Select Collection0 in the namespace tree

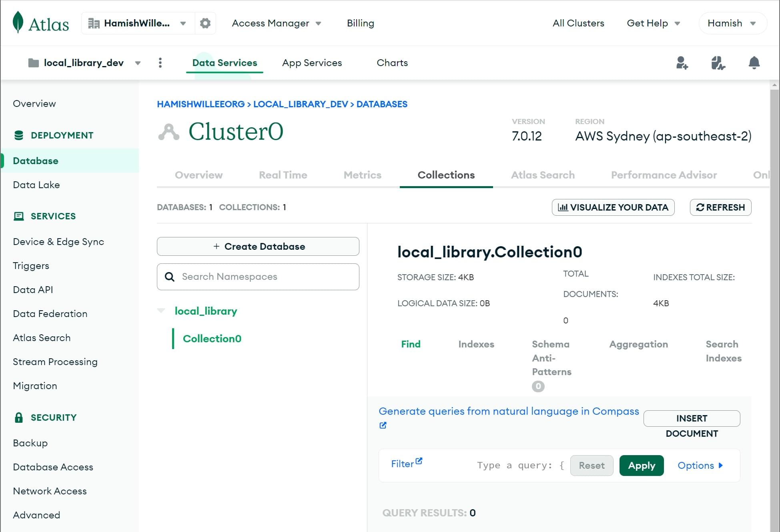click(212, 338)
